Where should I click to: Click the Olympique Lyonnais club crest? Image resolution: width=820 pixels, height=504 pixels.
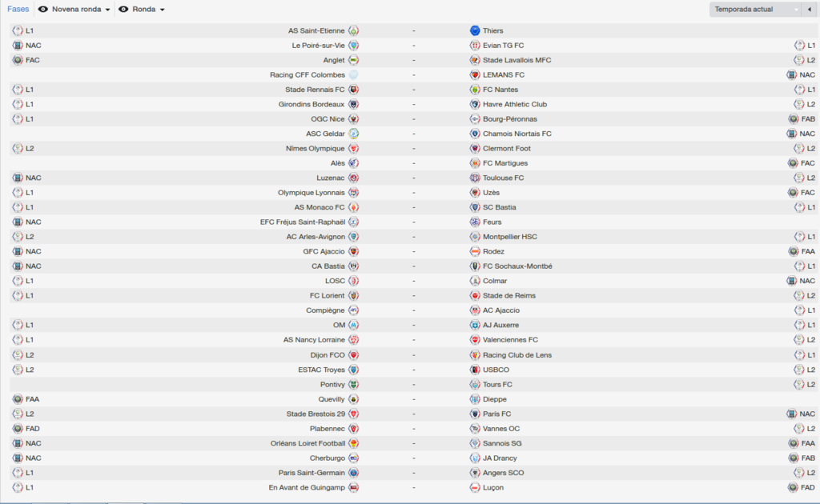(x=353, y=193)
